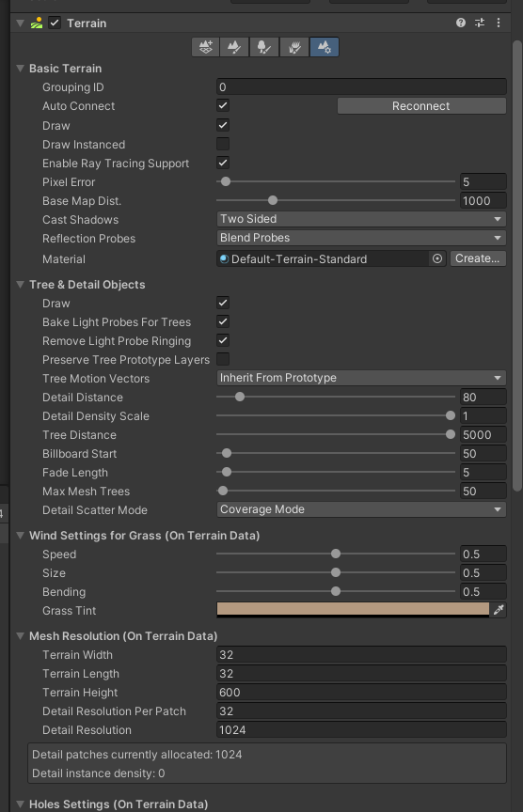Click the Base Map Dist. value field
The width and height of the screenshot is (523, 812).
pos(483,200)
